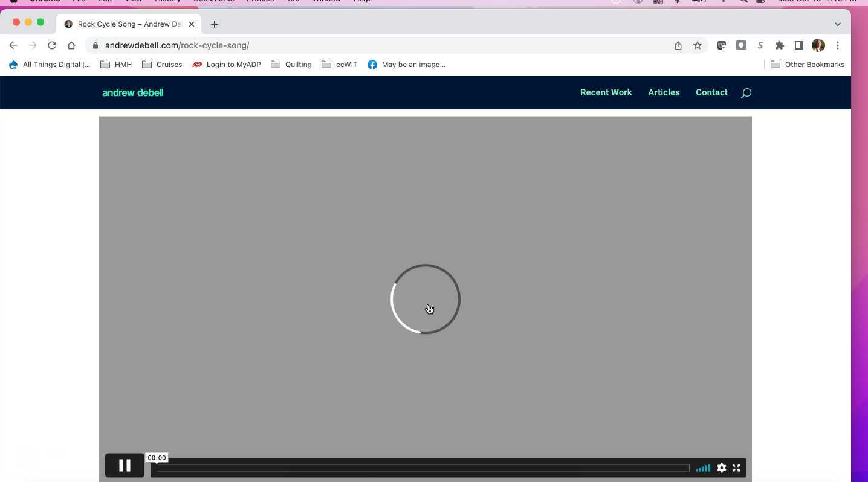Screen dimensions: 868x482
Task: Go to Recent Work page
Action: click(x=606, y=92)
